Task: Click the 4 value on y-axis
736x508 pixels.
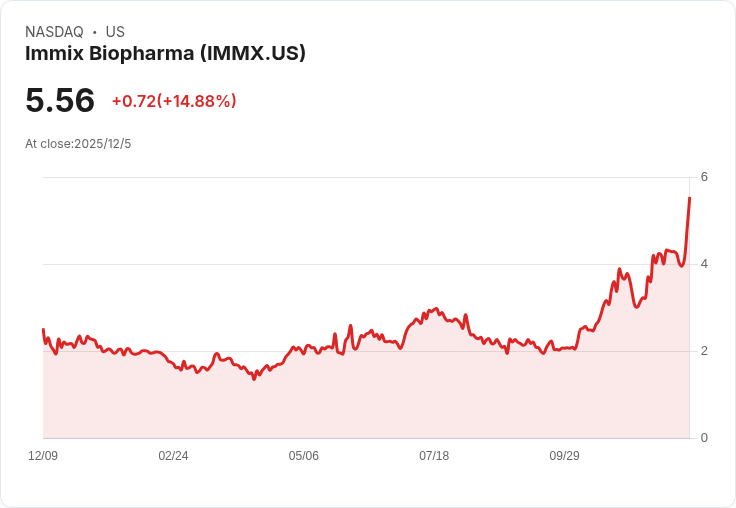Action: [x=705, y=264]
